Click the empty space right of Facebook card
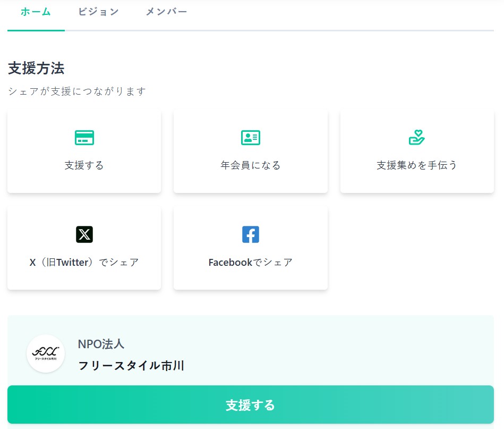This screenshot has height=429, width=504. coord(416,248)
